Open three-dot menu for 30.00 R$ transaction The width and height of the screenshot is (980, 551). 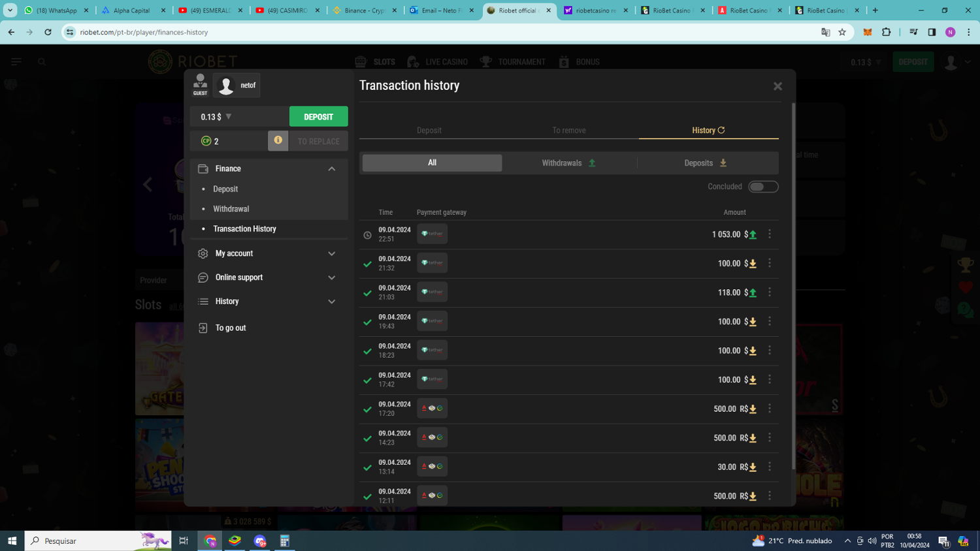point(770,466)
